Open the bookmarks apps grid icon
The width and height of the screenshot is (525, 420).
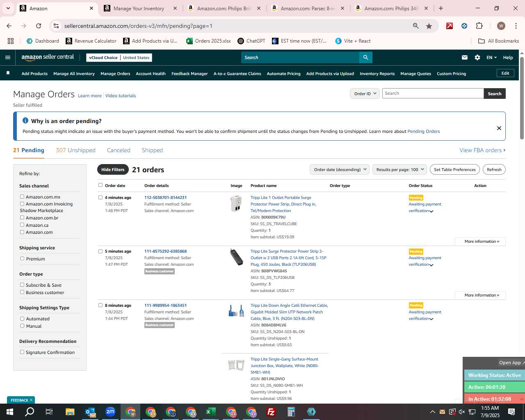tap(11, 41)
